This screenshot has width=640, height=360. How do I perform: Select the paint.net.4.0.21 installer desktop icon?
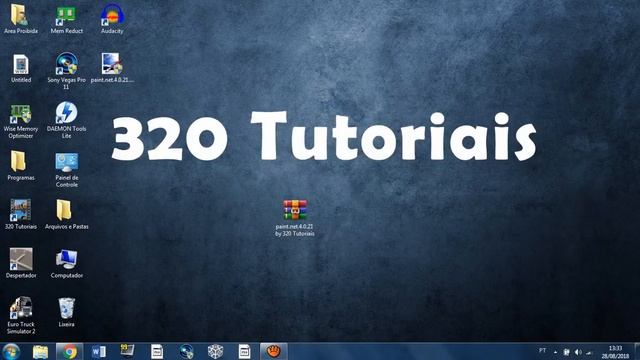(x=111, y=63)
